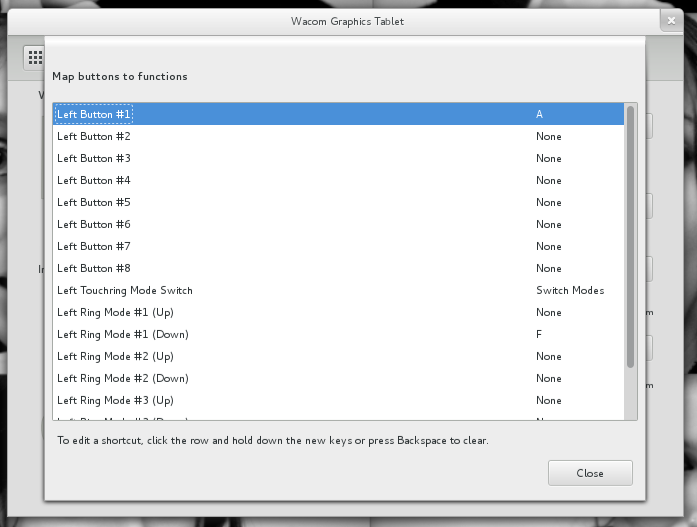This screenshot has width=697, height=527.
Task: Edit 'None' shortcut for Left Button #5
Action: coord(549,202)
